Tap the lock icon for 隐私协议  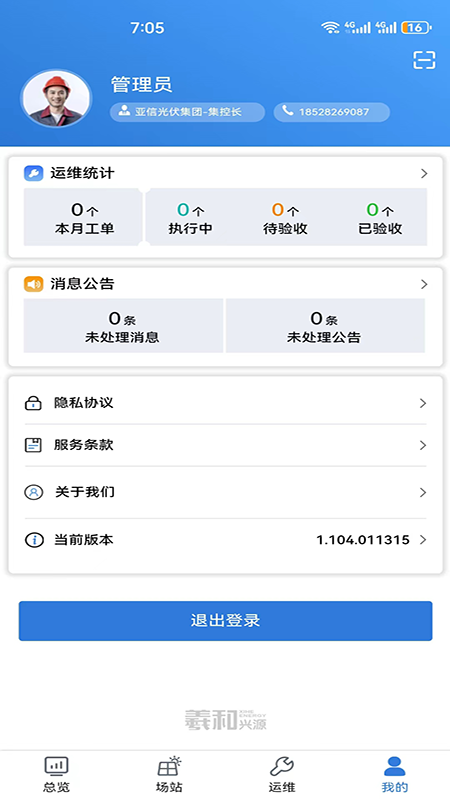click(x=33, y=403)
